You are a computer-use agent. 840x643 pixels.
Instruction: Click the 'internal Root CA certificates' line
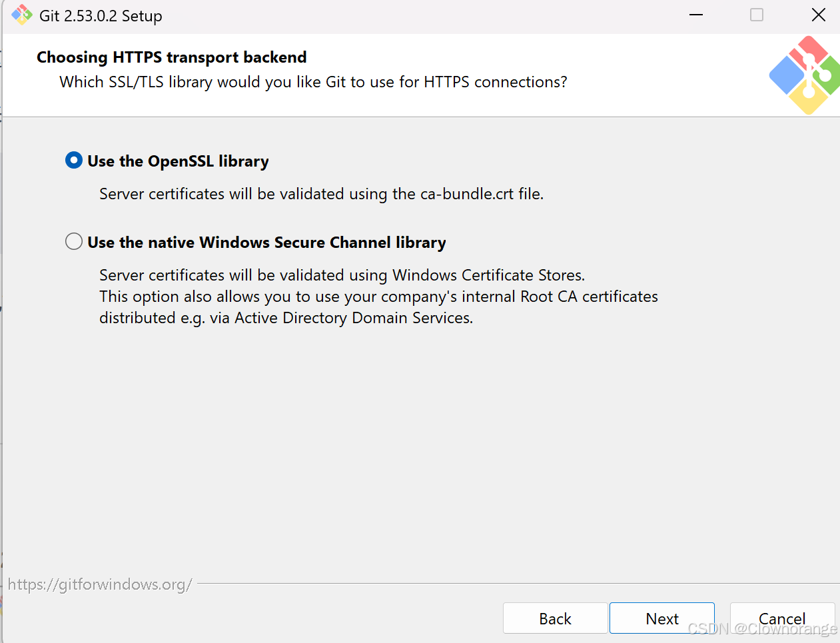pyautogui.click(x=378, y=297)
